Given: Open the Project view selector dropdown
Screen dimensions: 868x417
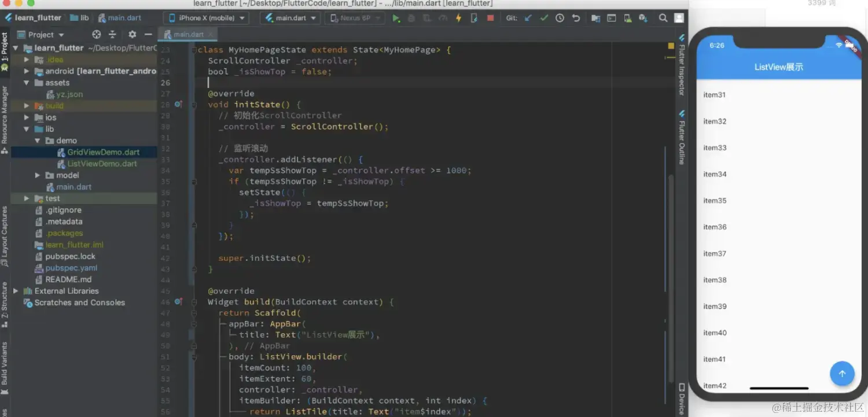Looking at the screenshot, I should coord(42,35).
